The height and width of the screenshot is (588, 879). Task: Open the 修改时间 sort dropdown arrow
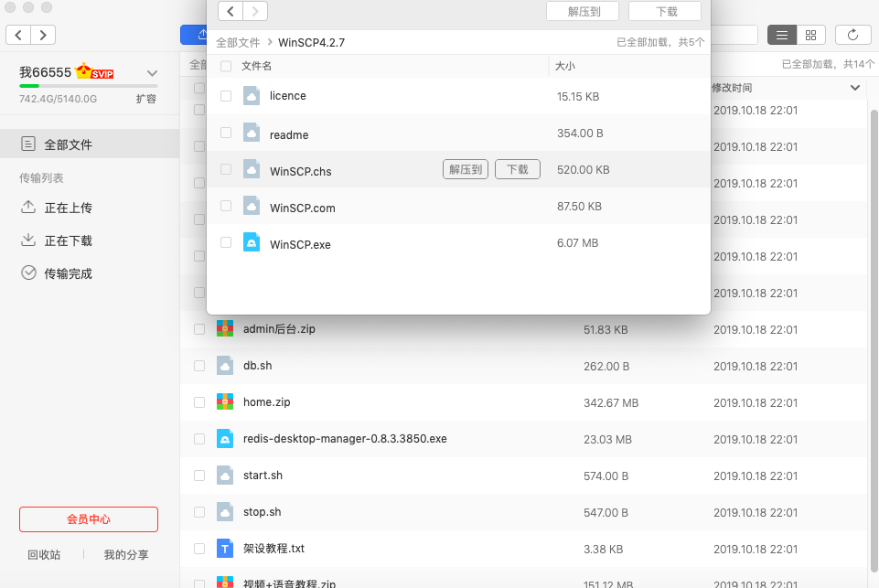click(x=855, y=88)
